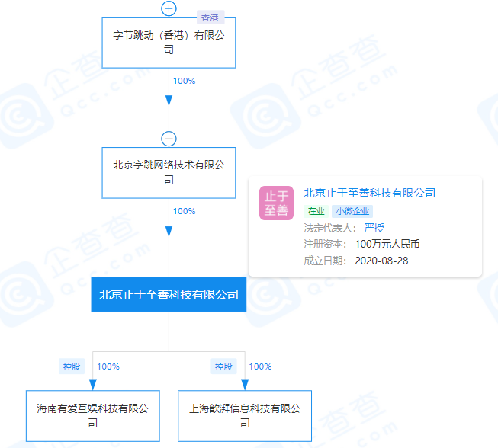The width and height of the screenshot is (498, 448).
Task: Collapse the minus node above 北京字跳网络技术有限公司
Action: pyautogui.click(x=169, y=139)
